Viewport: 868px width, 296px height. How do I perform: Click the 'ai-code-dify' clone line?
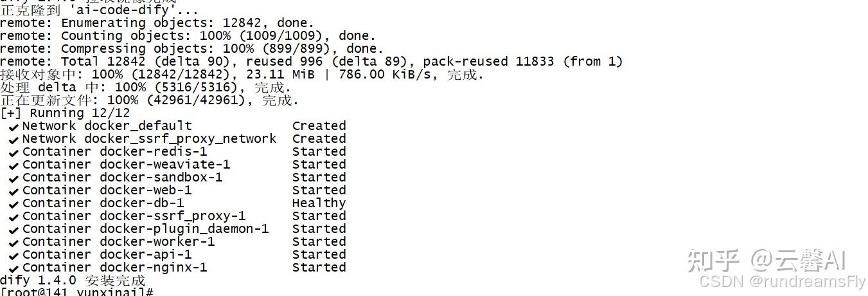coord(99,10)
